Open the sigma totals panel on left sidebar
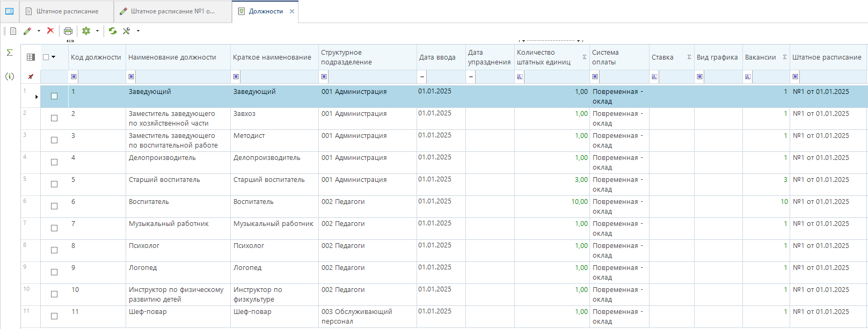 10,53
